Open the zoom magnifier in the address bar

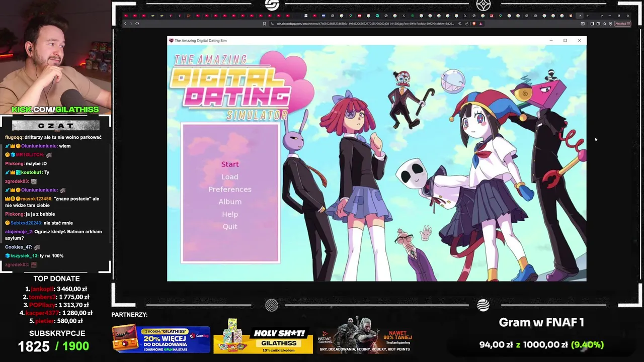pyautogui.click(x=460, y=24)
